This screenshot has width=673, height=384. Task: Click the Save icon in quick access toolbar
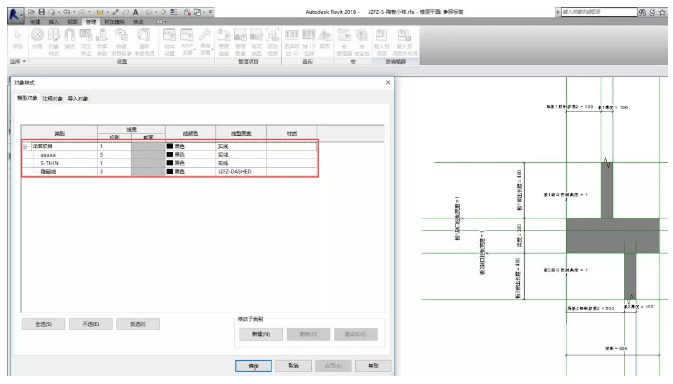[42, 12]
